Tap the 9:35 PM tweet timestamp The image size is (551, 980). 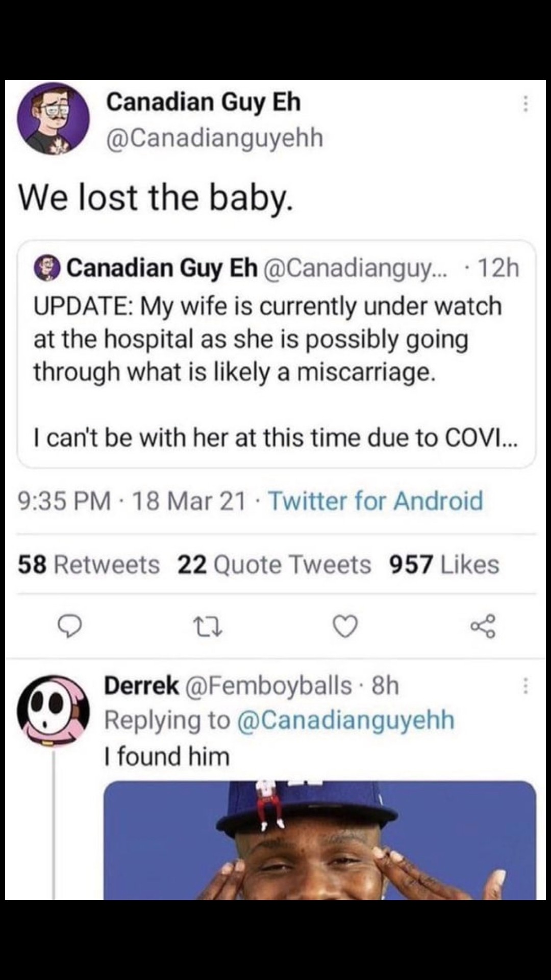(x=64, y=501)
